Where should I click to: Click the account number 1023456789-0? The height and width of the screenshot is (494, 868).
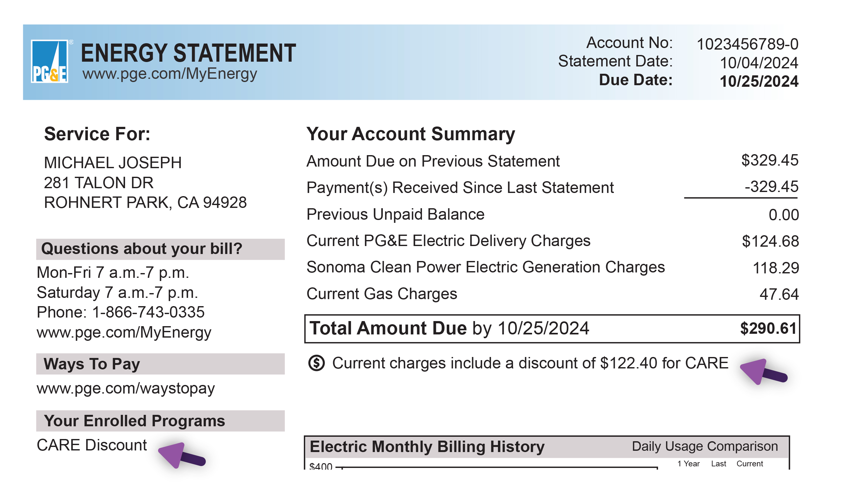point(747,44)
